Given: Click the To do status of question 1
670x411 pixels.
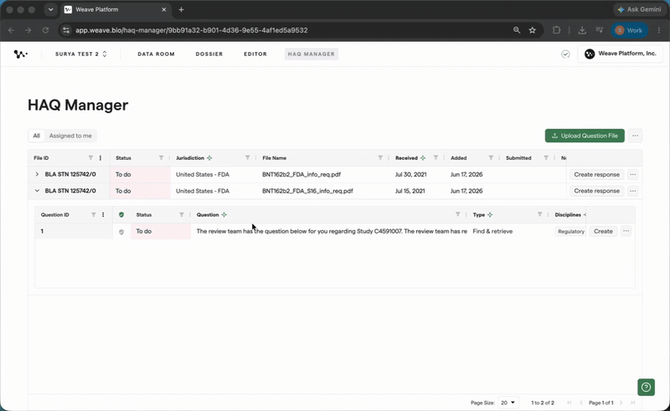Looking at the screenshot, I should [144, 231].
